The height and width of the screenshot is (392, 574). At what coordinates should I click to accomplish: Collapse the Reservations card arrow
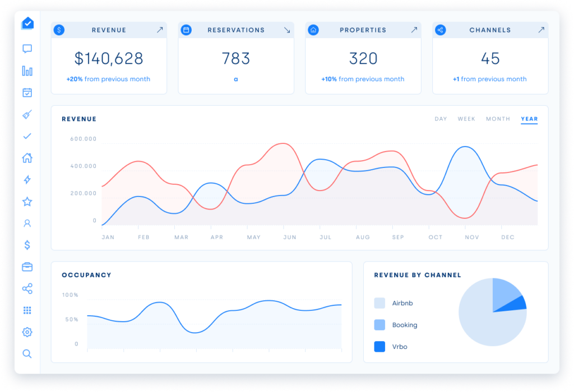[288, 30]
